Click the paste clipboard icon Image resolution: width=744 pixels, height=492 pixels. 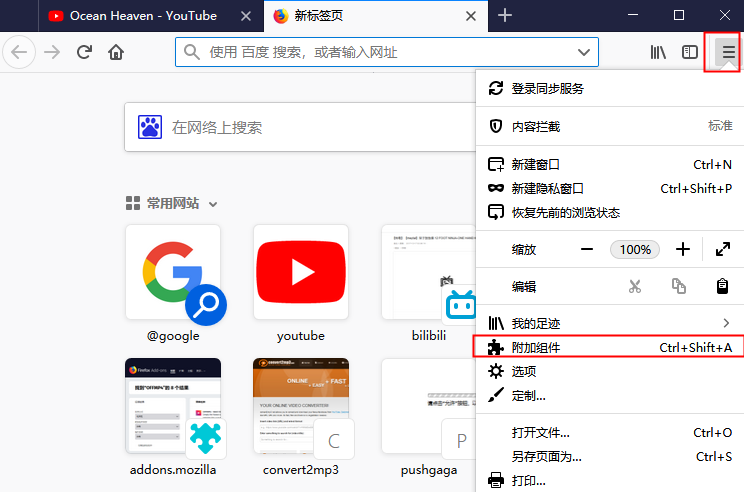[x=722, y=287]
